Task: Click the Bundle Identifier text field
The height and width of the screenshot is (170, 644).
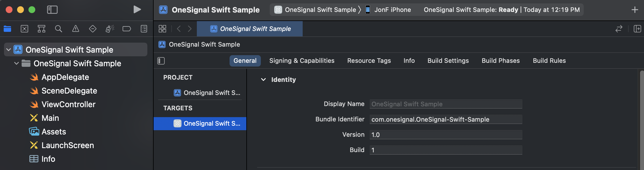Action: [x=446, y=119]
